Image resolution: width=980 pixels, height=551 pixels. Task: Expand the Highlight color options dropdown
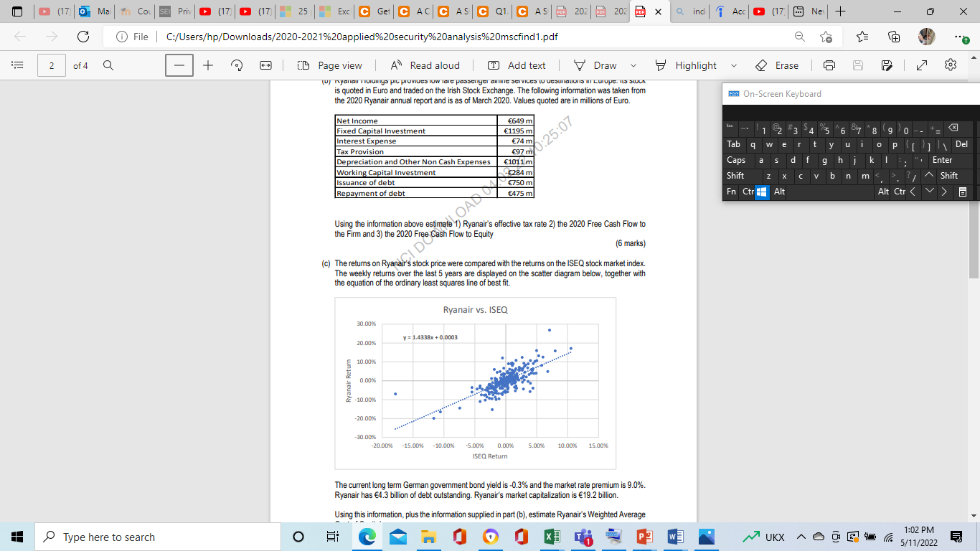tap(733, 65)
